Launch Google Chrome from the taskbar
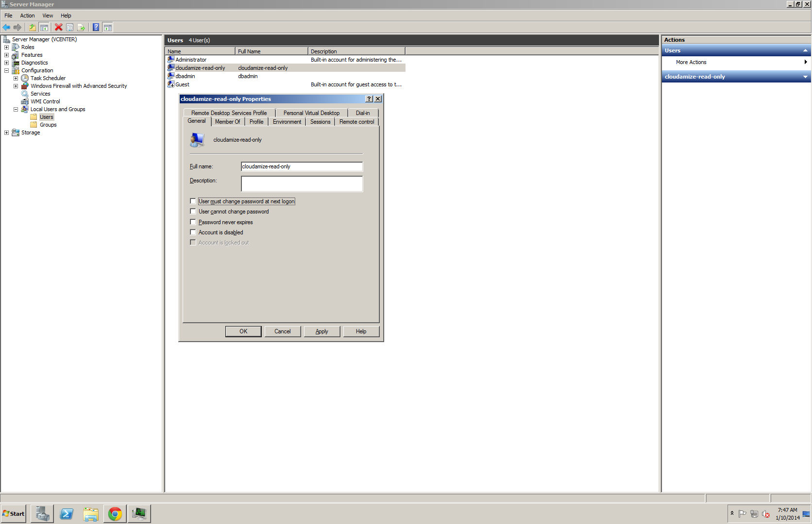 point(115,513)
